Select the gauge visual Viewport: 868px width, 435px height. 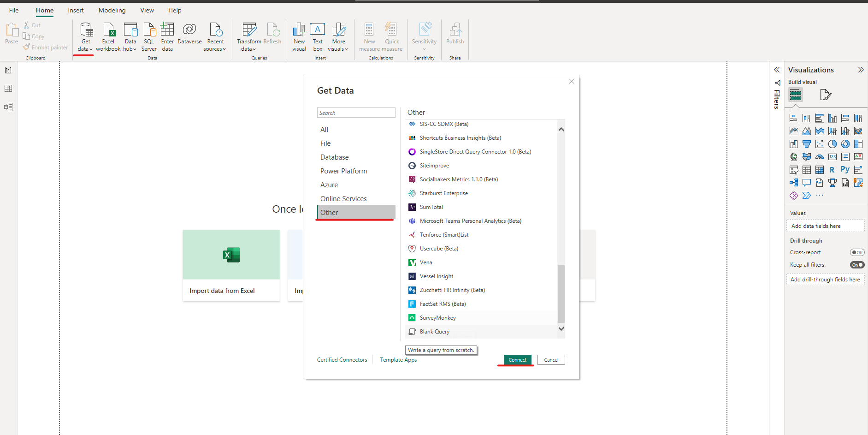click(x=819, y=157)
